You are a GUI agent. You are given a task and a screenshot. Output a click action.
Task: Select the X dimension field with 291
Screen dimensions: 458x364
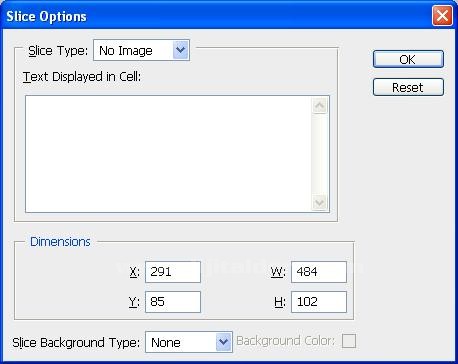pyautogui.click(x=173, y=272)
